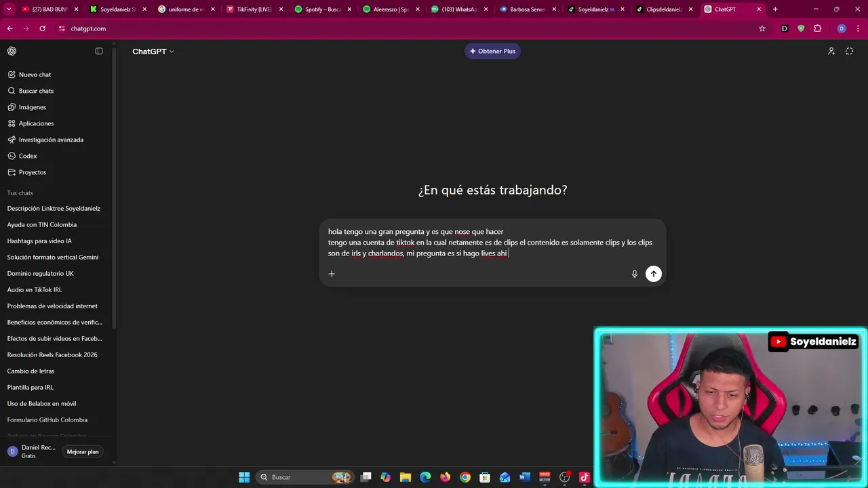Viewport: 868px width, 488px height.
Task: Switch to the Barbosa Server tab
Action: point(527,9)
